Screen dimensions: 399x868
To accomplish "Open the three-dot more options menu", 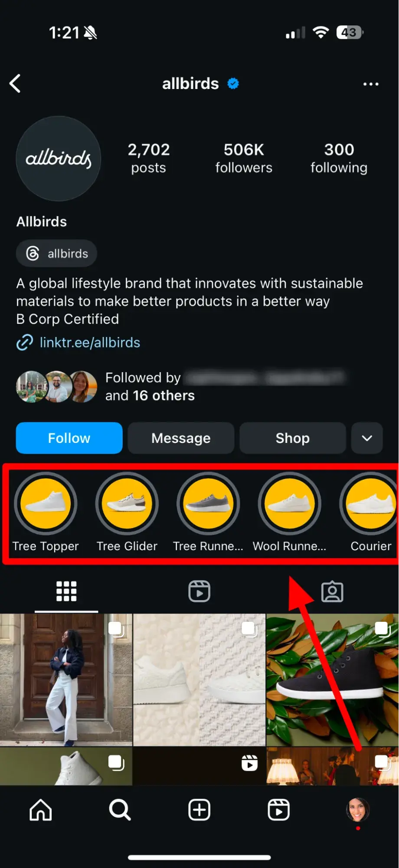I will point(370,84).
